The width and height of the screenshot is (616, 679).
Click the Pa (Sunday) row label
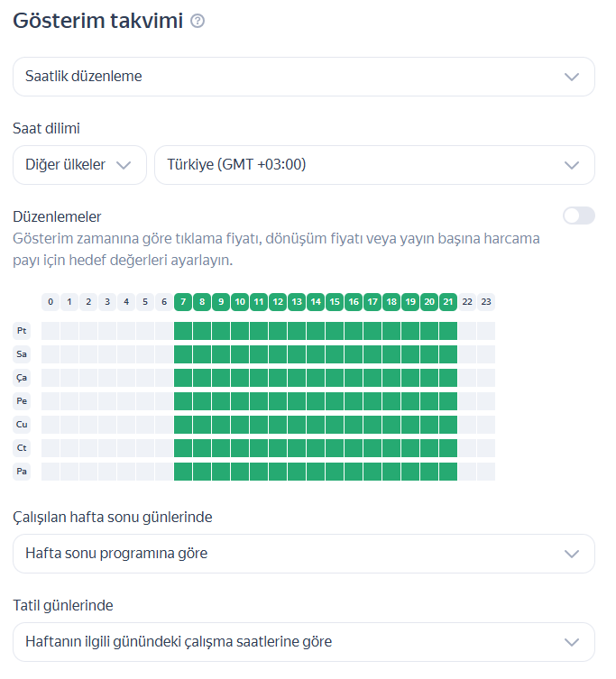click(x=22, y=472)
